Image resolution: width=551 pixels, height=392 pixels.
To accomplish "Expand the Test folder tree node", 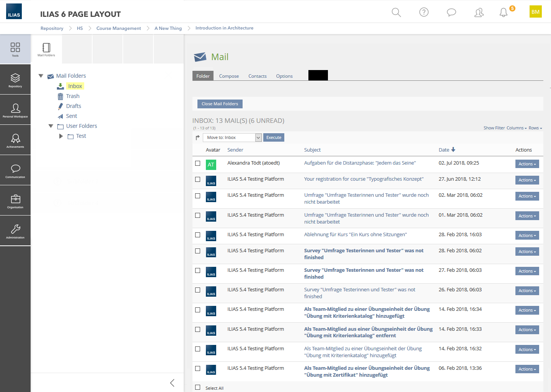I will click(61, 136).
